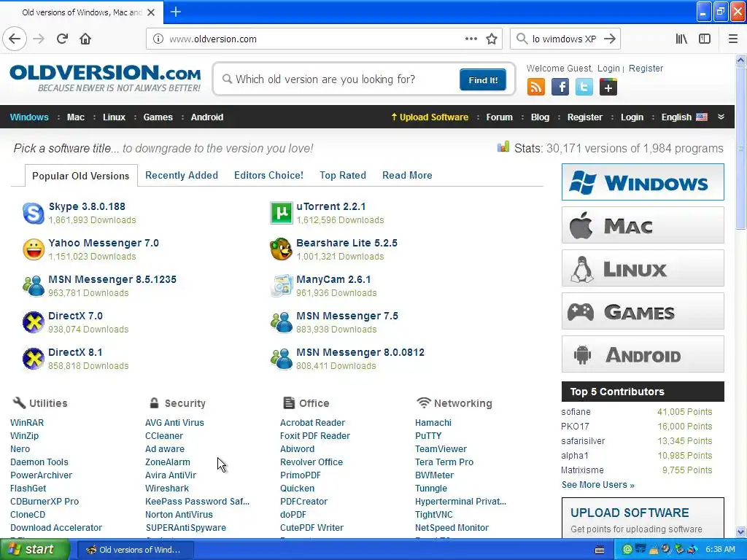Reload the current page

point(62,39)
